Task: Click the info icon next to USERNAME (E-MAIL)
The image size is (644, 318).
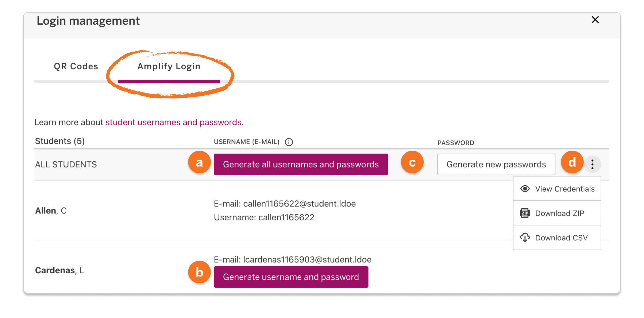Action: point(289,142)
